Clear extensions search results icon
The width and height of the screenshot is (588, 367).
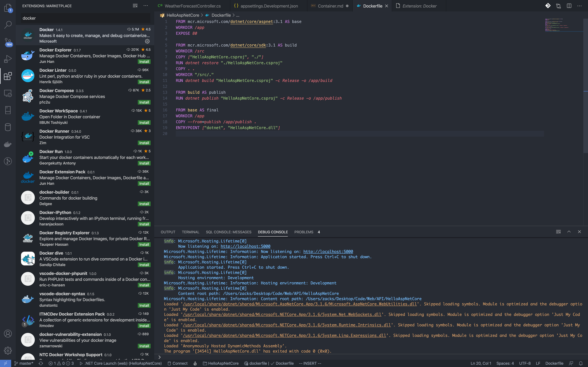coord(135,6)
